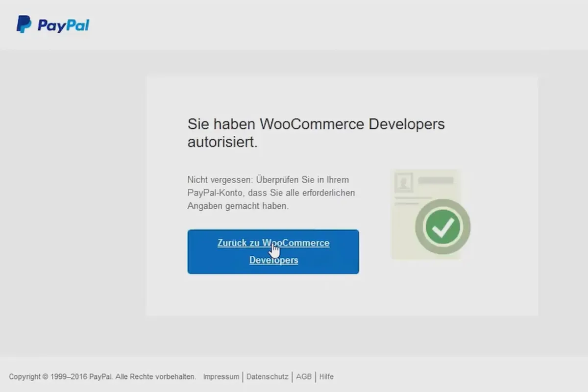
Task: Click the heading 'Sie haben WooCommerce Developers autorisiert.'
Action: (x=316, y=133)
